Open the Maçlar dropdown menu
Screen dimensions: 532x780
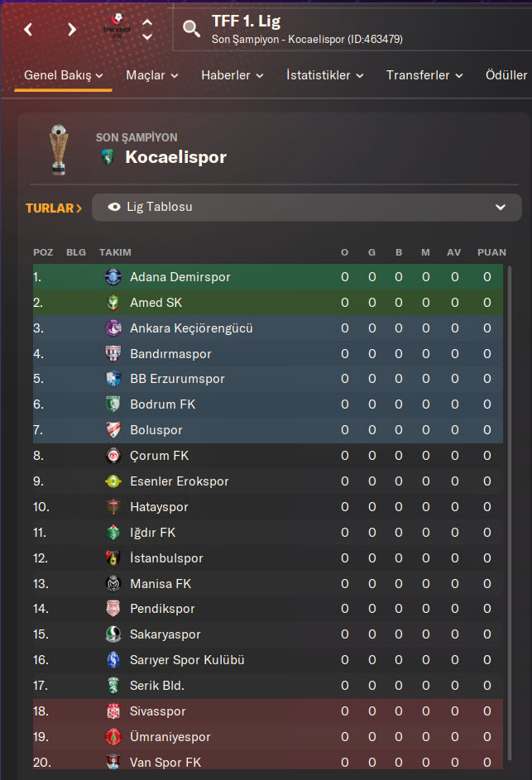pyautogui.click(x=151, y=75)
